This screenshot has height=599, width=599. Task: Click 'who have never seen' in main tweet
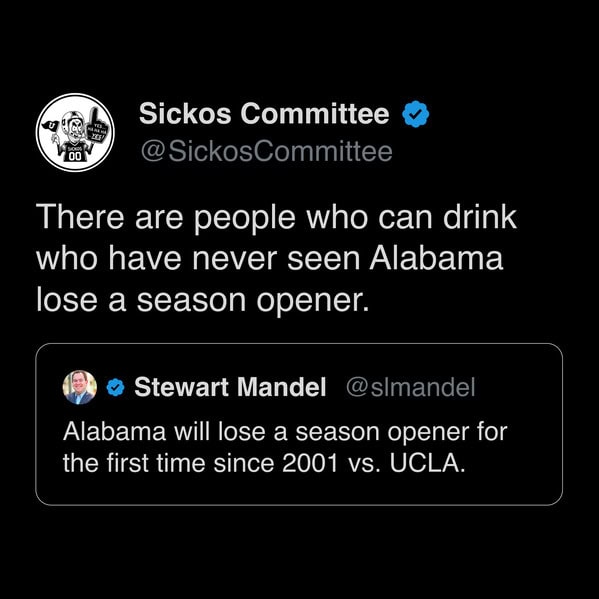pyautogui.click(x=198, y=258)
